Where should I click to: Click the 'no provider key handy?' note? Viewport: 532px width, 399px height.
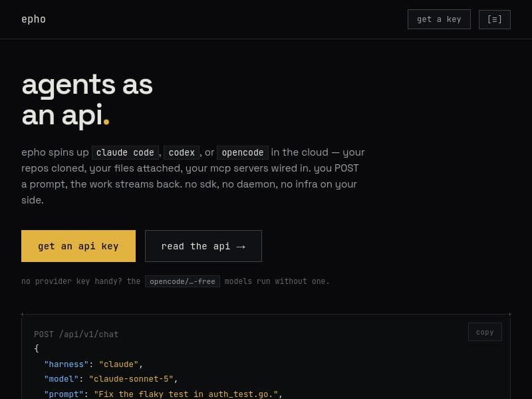click(176, 281)
